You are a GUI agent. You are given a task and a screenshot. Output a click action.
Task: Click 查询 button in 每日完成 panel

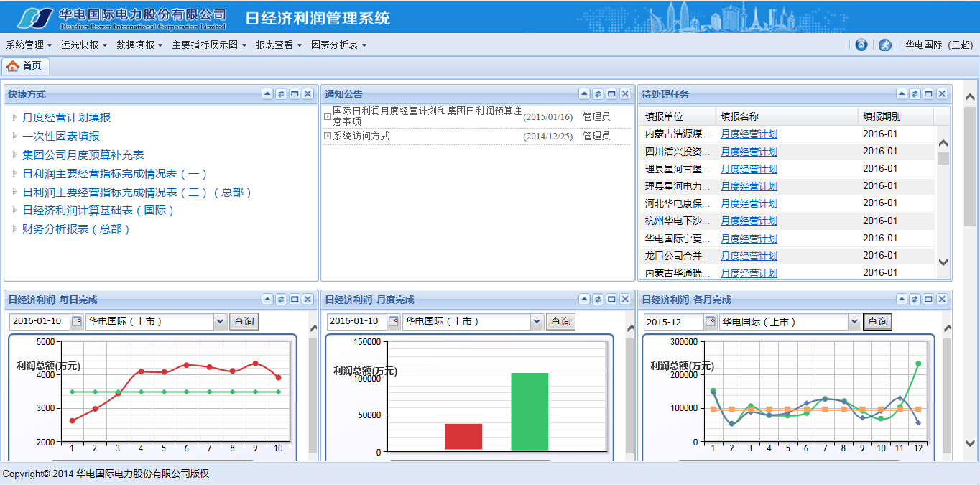point(244,322)
